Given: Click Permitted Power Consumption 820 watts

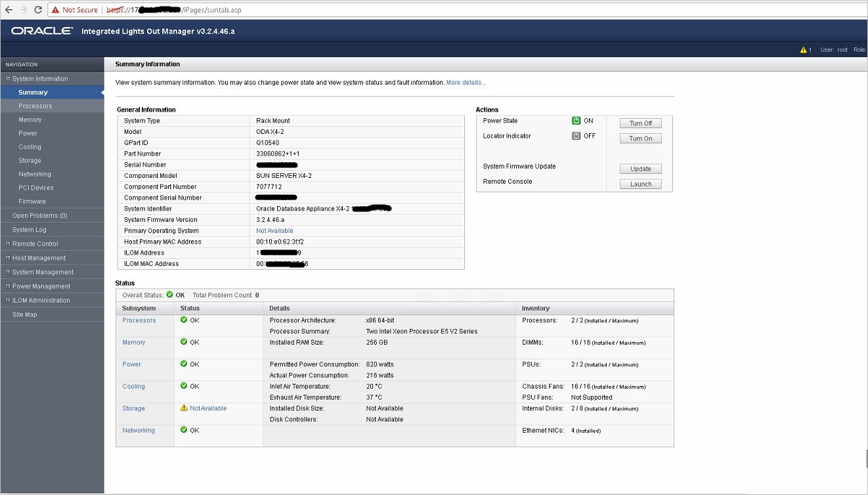Looking at the screenshot, I should click(x=380, y=364).
